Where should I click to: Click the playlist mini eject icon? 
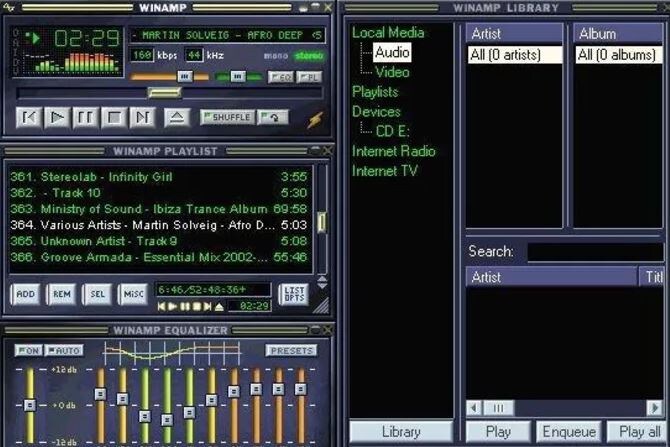pyautogui.click(x=219, y=306)
